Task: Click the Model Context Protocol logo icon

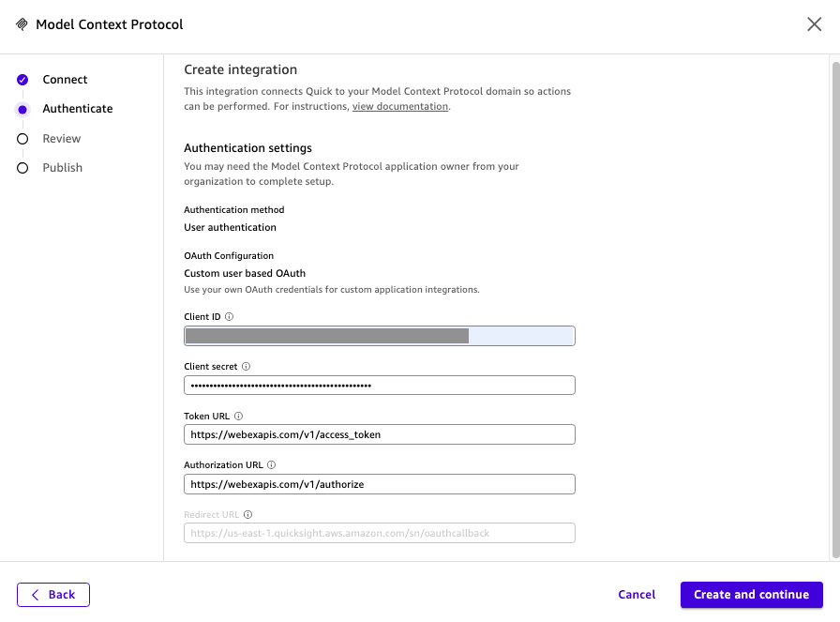Action: pyautogui.click(x=22, y=24)
